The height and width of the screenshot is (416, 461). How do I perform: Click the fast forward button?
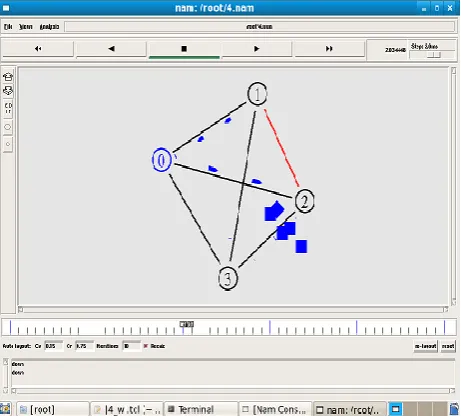(x=329, y=49)
